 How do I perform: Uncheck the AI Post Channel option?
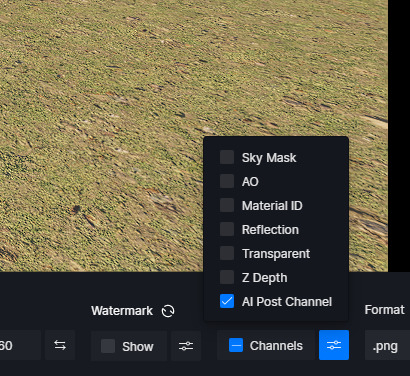(x=227, y=301)
